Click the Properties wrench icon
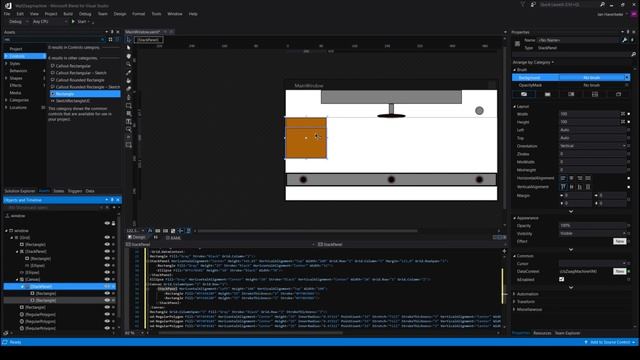The image size is (640, 360). (624, 40)
